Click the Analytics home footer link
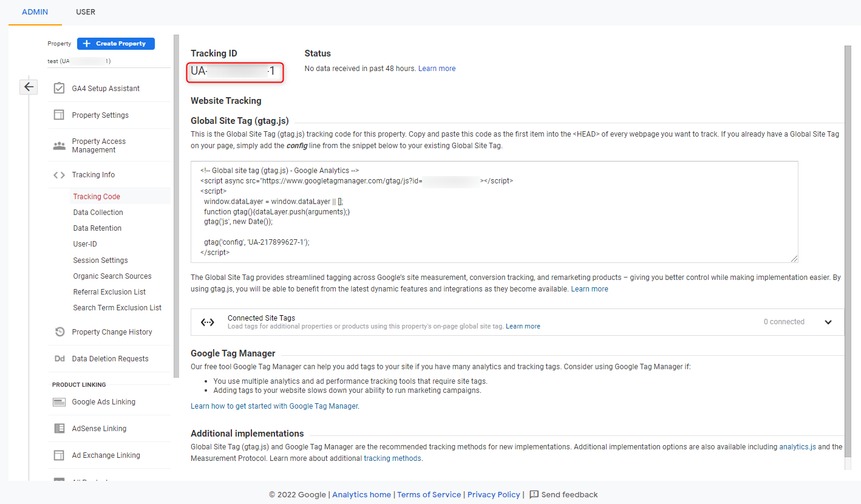 click(x=362, y=495)
